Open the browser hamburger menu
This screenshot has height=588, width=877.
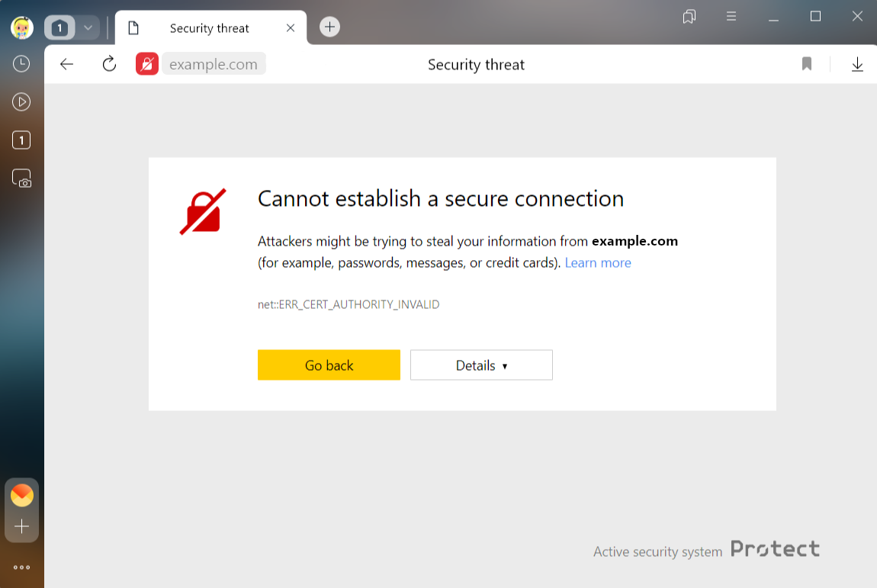click(731, 16)
